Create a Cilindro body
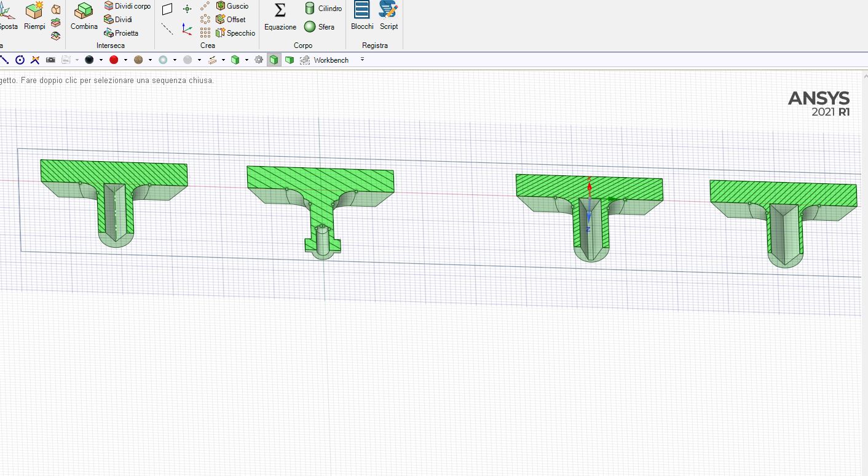The height and width of the screenshot is (476, 868). pos(323,8)
